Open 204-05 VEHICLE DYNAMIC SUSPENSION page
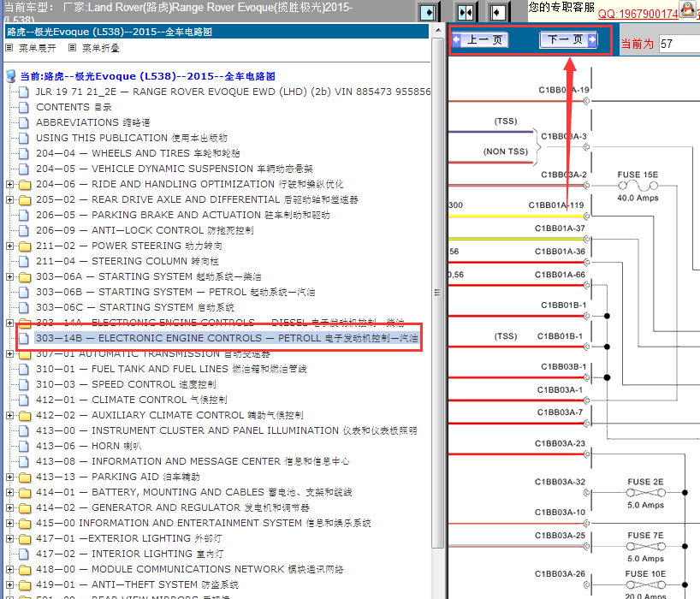Viewport: 700px width, 599px height. tap(174, 169)
